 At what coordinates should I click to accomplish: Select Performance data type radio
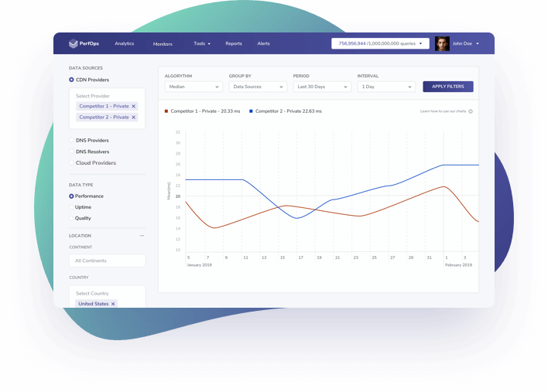71,196
